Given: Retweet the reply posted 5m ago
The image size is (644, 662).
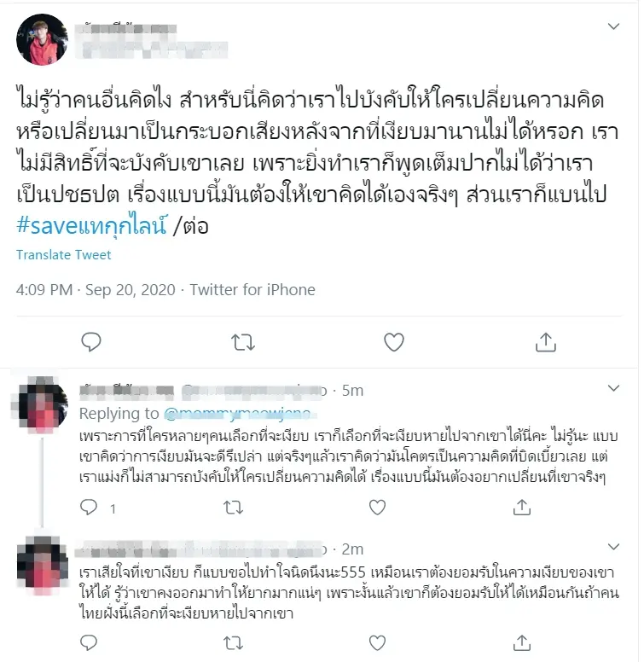Looking at the screenshot, I should [x=234, y=507].
